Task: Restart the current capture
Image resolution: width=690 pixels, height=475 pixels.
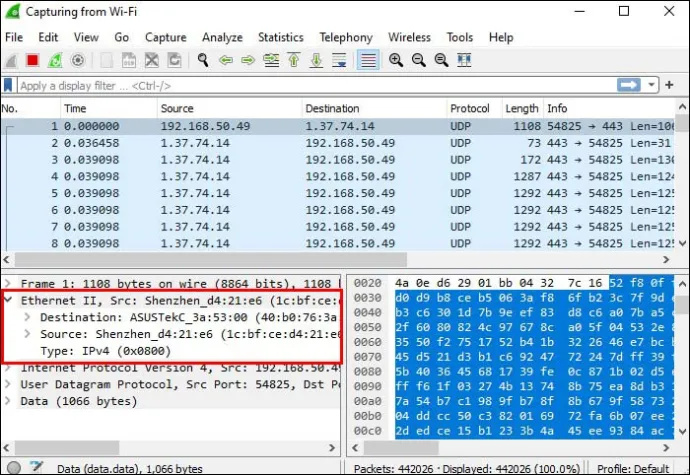Action: (55, 60)
